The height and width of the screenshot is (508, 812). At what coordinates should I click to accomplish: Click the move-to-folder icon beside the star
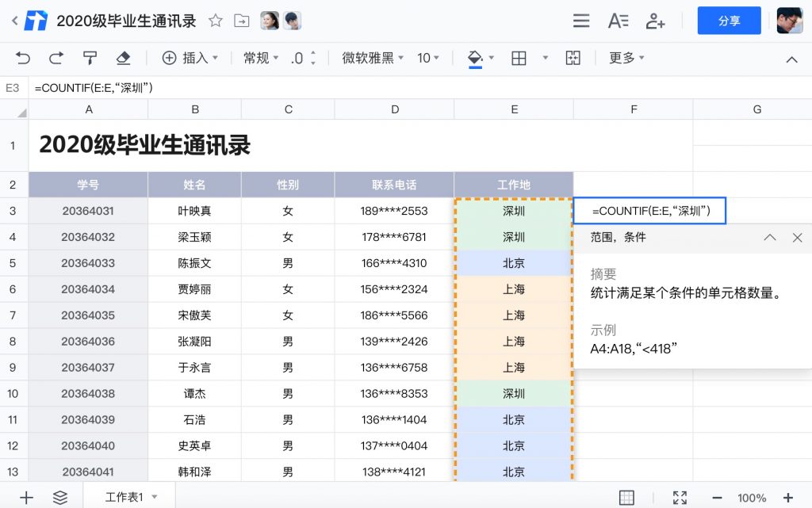coord(242,21)
